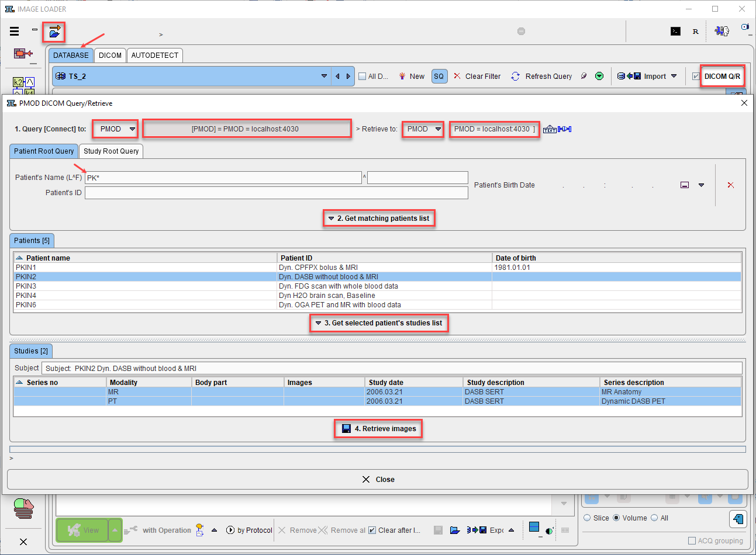The width and height of the screenshot is (756, 555).
Task: Open the hamburger menu at top left
Action: (x=15, y=32)
